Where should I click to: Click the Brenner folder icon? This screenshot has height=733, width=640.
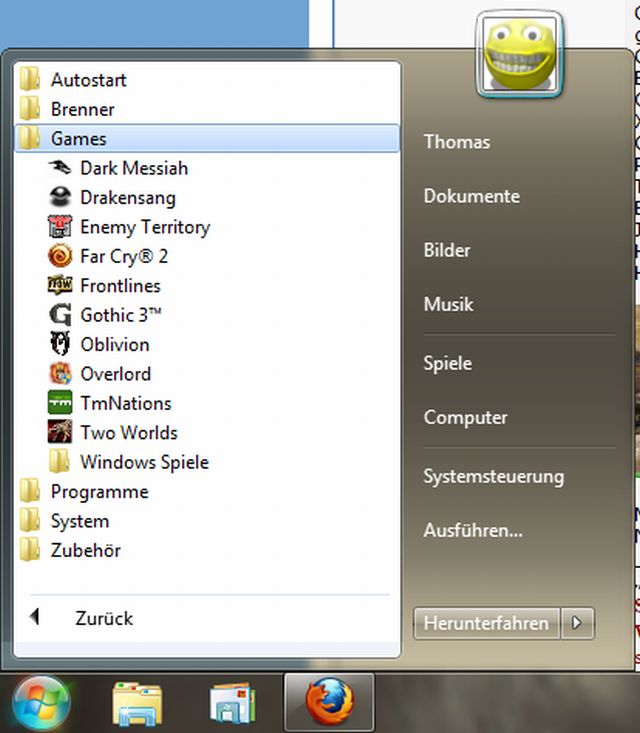pyautogui.click(x=30, y=108)
